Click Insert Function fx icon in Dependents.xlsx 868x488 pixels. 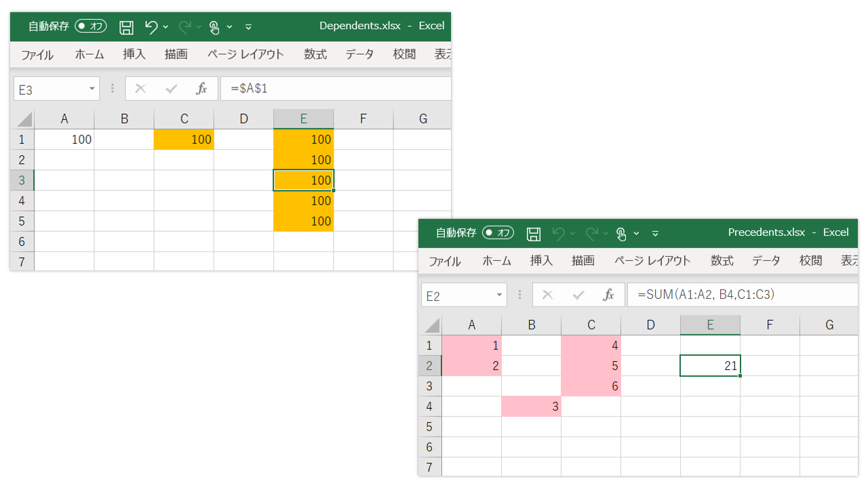pos(201,89)
